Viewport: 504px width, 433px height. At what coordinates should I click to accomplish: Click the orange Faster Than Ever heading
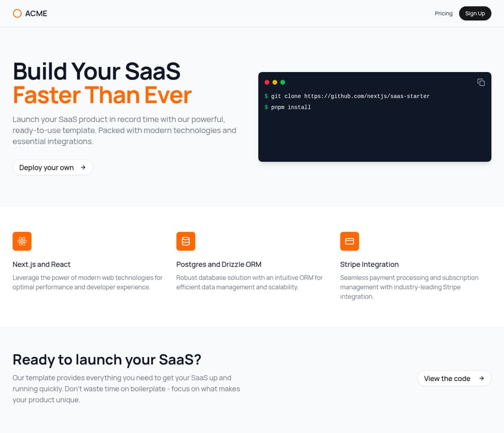coord(102,95)
